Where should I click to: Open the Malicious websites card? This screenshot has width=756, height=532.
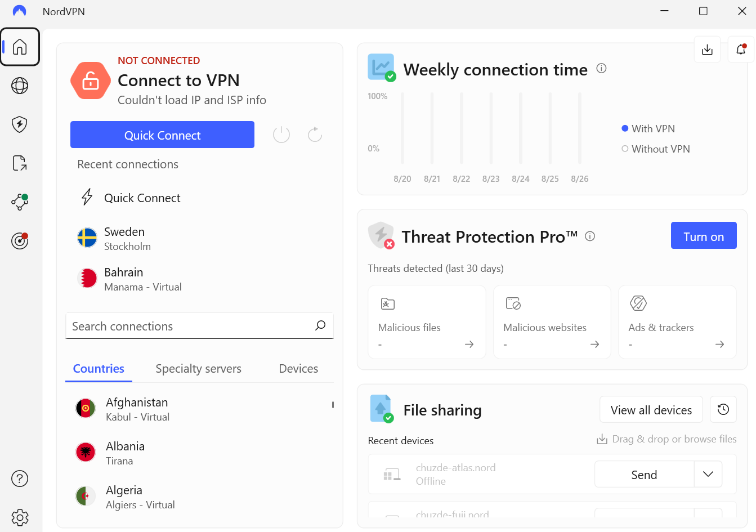(552, 322)
